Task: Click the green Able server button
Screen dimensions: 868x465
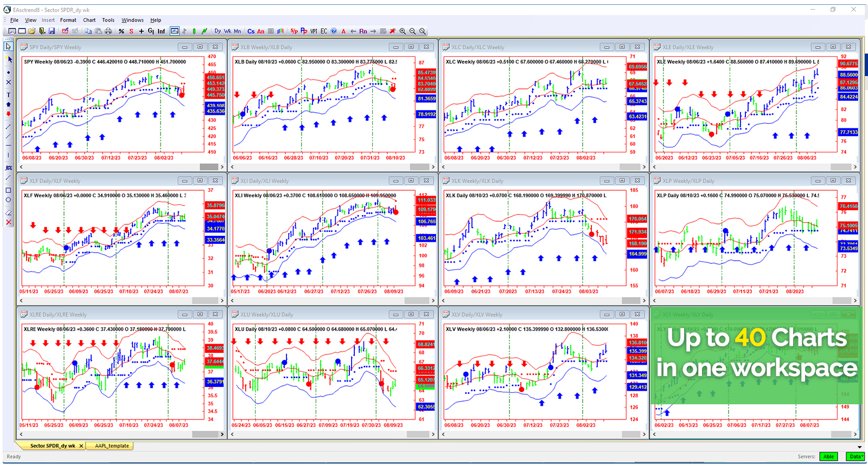Action: pos(828,456)
